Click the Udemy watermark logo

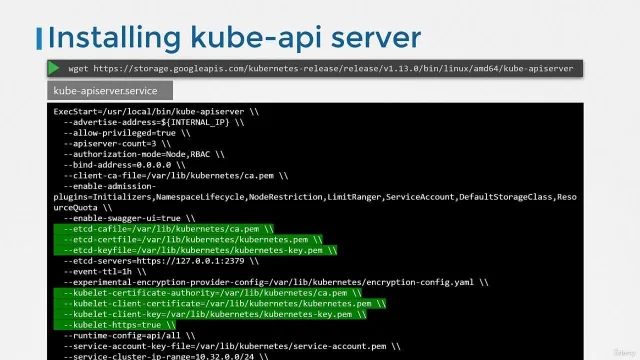pyautogui.click(x=624, y=352)
